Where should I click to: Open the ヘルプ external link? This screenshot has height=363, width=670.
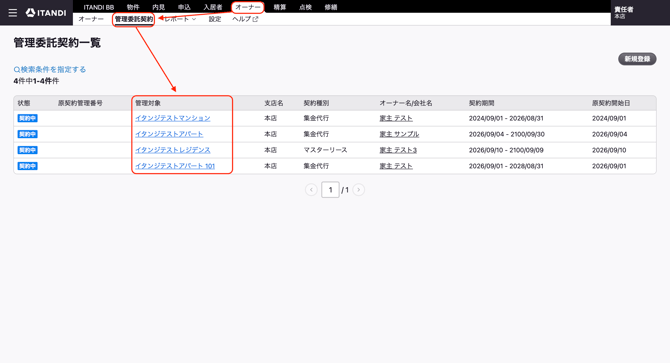click(x=245, y=19)
